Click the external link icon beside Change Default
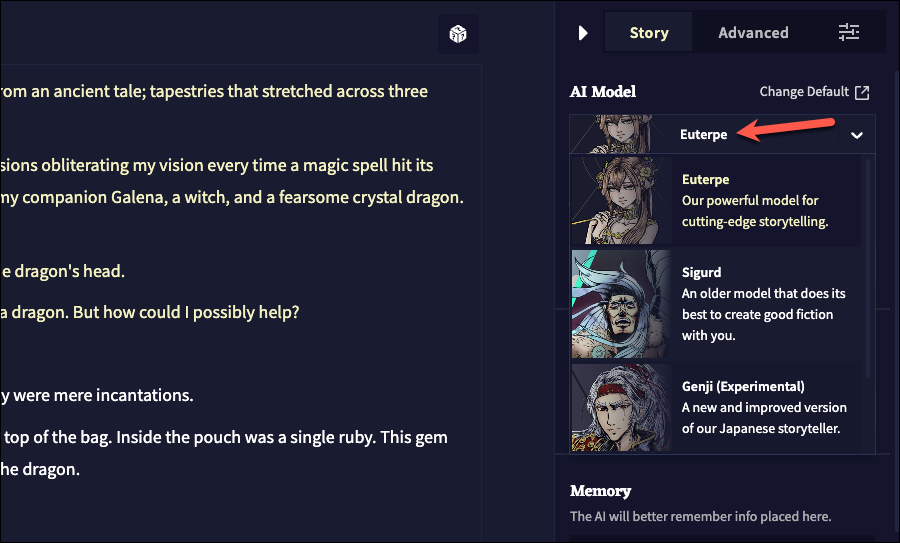The height and width of the screenshot is (543, 900). (x=862, y=92)
